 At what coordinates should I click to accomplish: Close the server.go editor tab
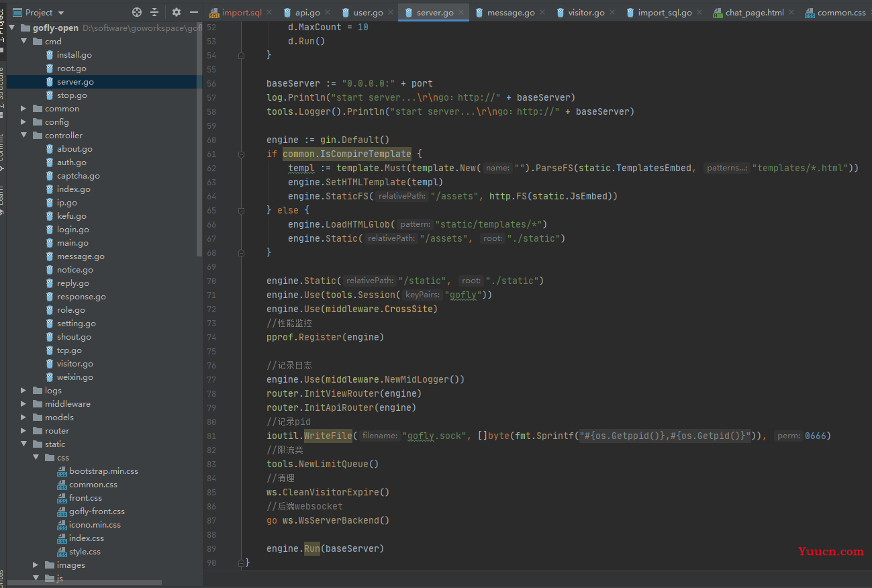tap(461, 13)
